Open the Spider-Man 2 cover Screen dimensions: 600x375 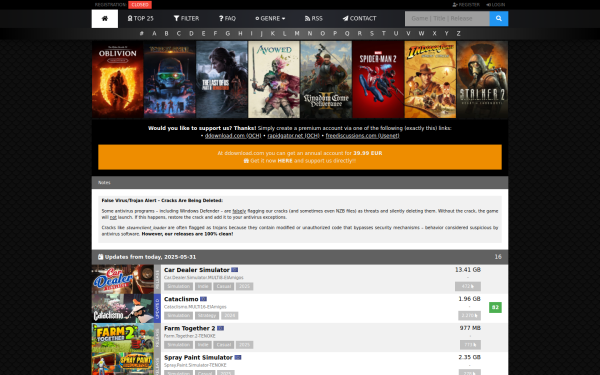[378, 80]
